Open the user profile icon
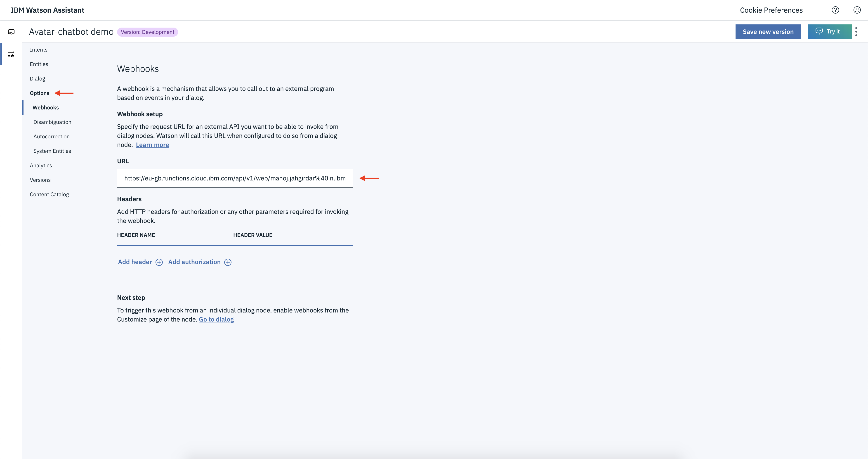The width and height of the screenshot is (868, 459). 857,10
